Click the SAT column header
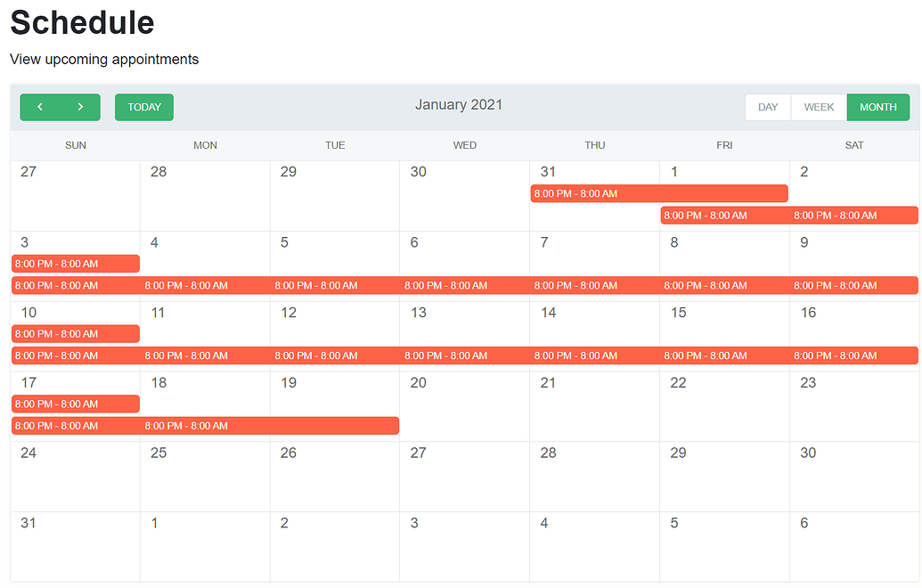This screenshot has height=588, width=922. click(x=853, y=145)
